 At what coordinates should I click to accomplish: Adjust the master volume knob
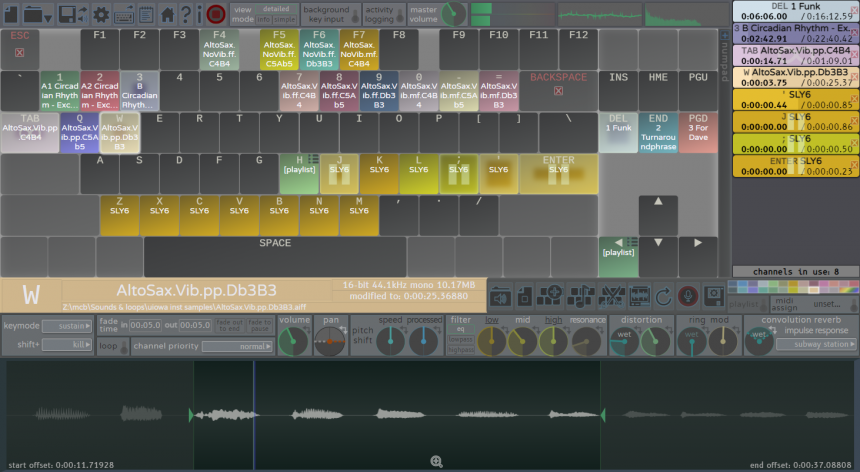[x=453, y=14]
